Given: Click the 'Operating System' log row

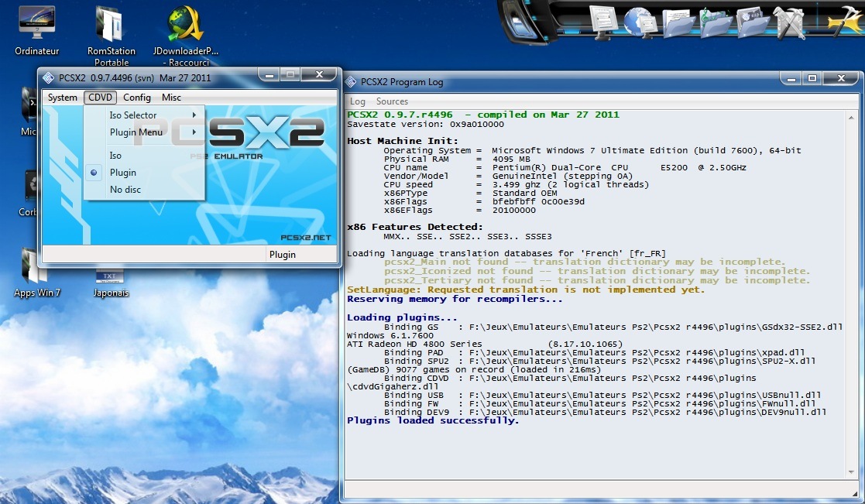Looking at the screenshot, I should (x=592, y=150).
